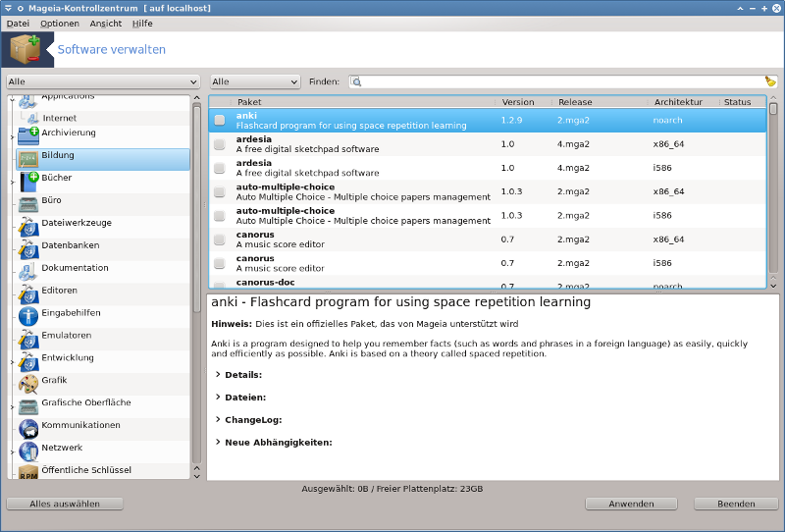Viewport: 785px width, 532px height.
Task: Select the Editoren category icon
Action: (x=28, y=294)
